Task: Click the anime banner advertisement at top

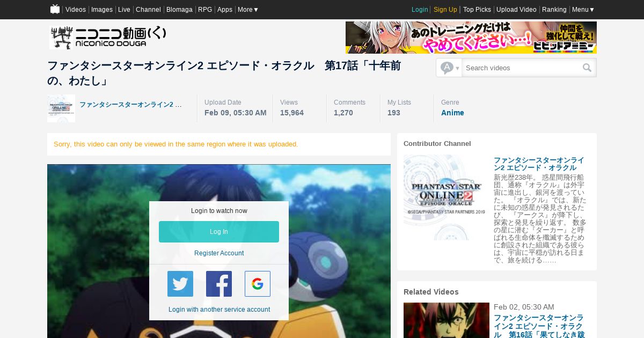Action: pos(471,38)
